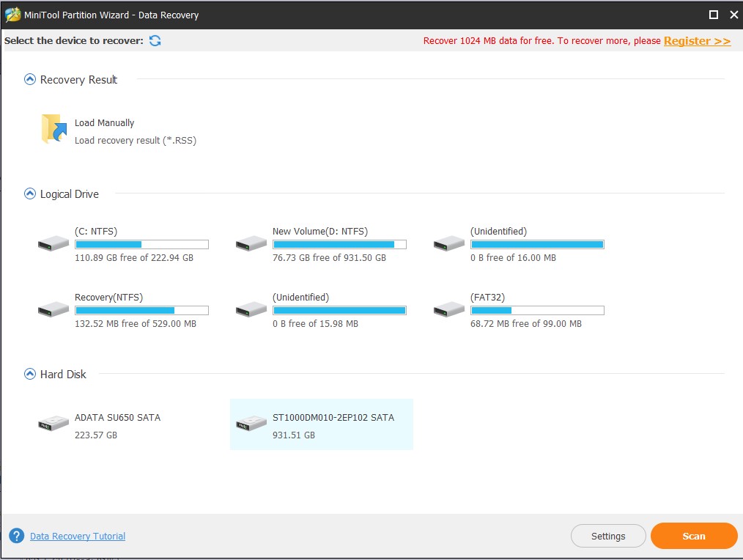The width and height of the screenshot is (743, 560).
Task: Select the FAT32 partition drive icon
Action: point(449,309)
